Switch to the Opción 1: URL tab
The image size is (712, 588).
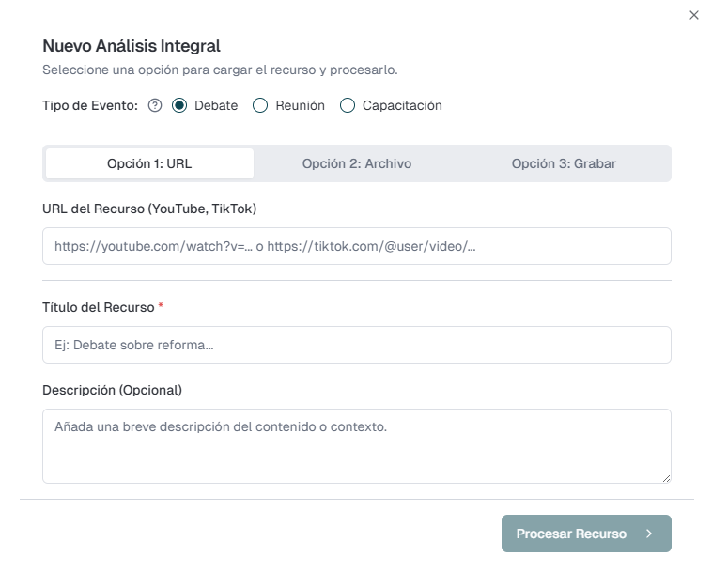(149, 163)
